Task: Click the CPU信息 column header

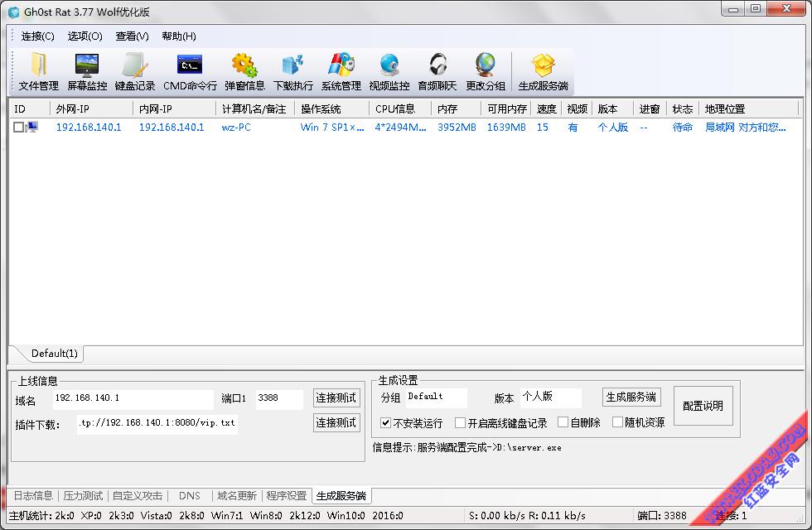Action: point(400,108)
